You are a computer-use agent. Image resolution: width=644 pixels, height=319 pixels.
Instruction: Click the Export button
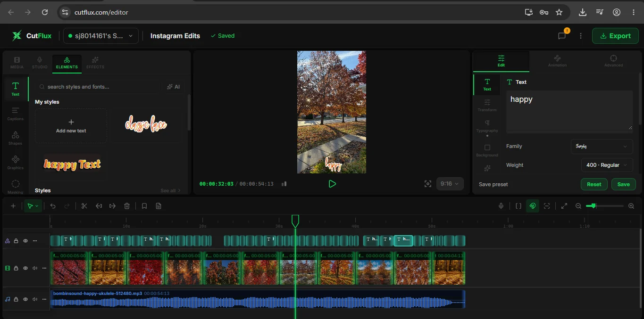click(x=615, y=36)
